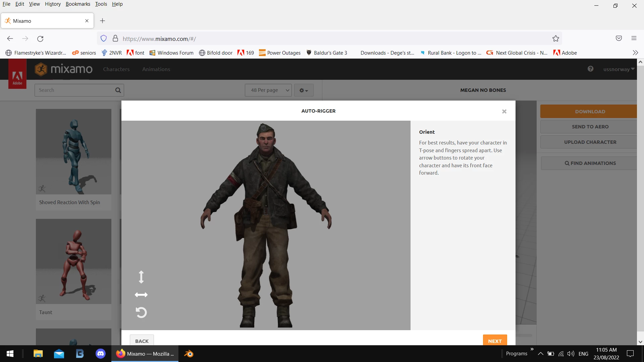Show more bookmarks chevron
Image resolution: width=644 pixels, height=362 pixels.
click(x=635, y=53)
